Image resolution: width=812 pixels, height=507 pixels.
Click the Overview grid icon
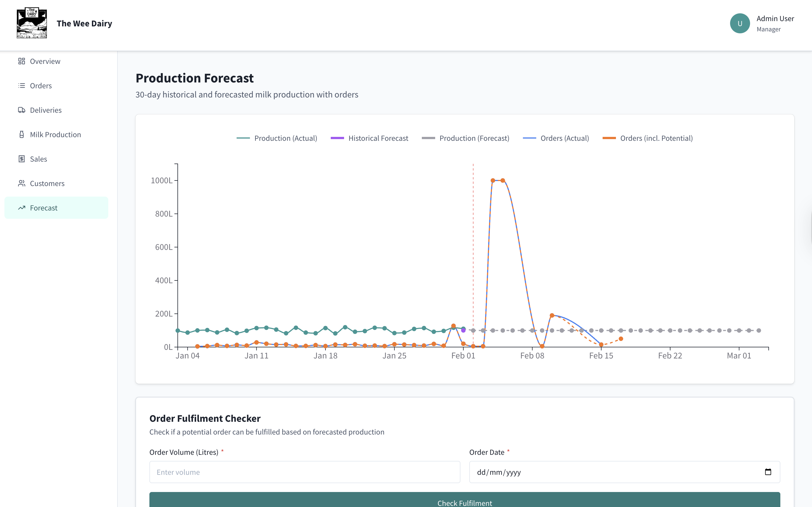point(21,61)
